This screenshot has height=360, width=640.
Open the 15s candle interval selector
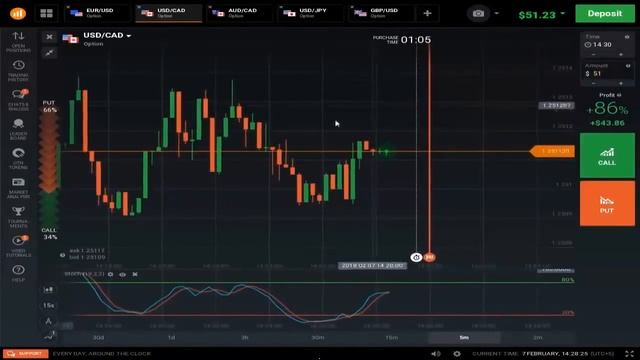48,305
